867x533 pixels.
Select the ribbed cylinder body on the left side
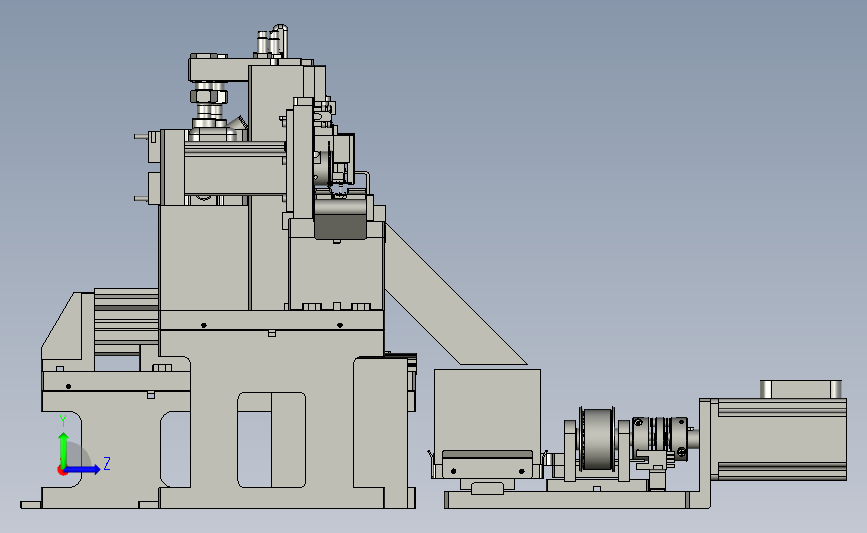coord(126,321)
